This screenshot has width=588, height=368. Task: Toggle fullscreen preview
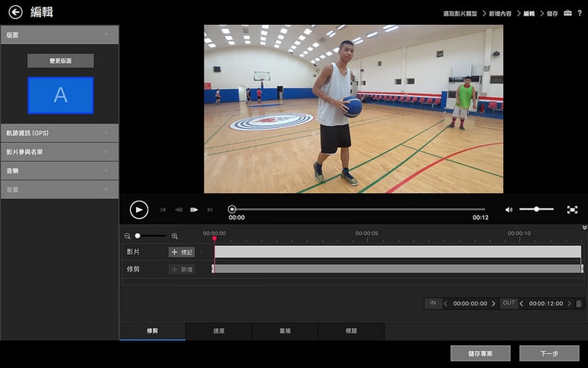(x=572, y=210)
